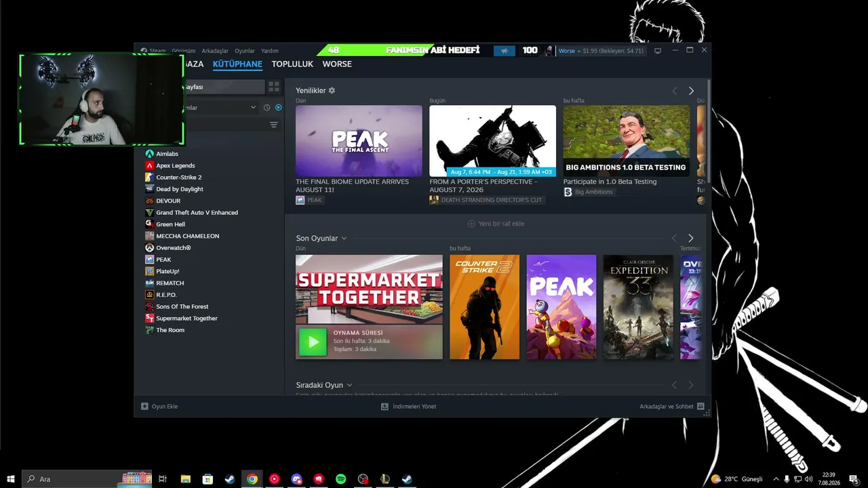Open the Death Stranding news thumbnail
The image size is (868, 488).
pyautogui.click(x=492, y=141)
